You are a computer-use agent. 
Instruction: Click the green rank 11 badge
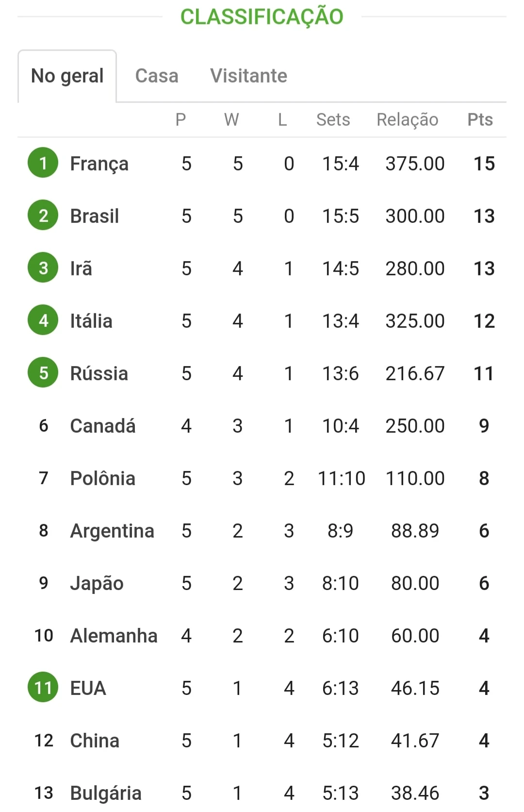point(43,687)
